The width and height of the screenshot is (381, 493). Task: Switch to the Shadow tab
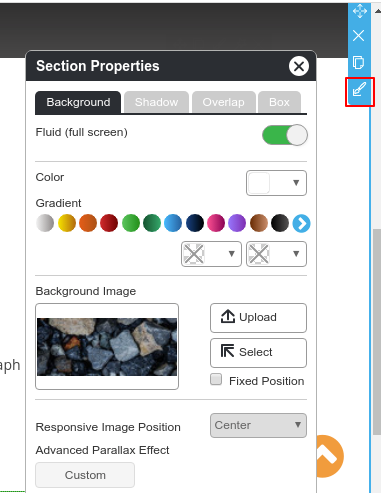pos(156,102)
